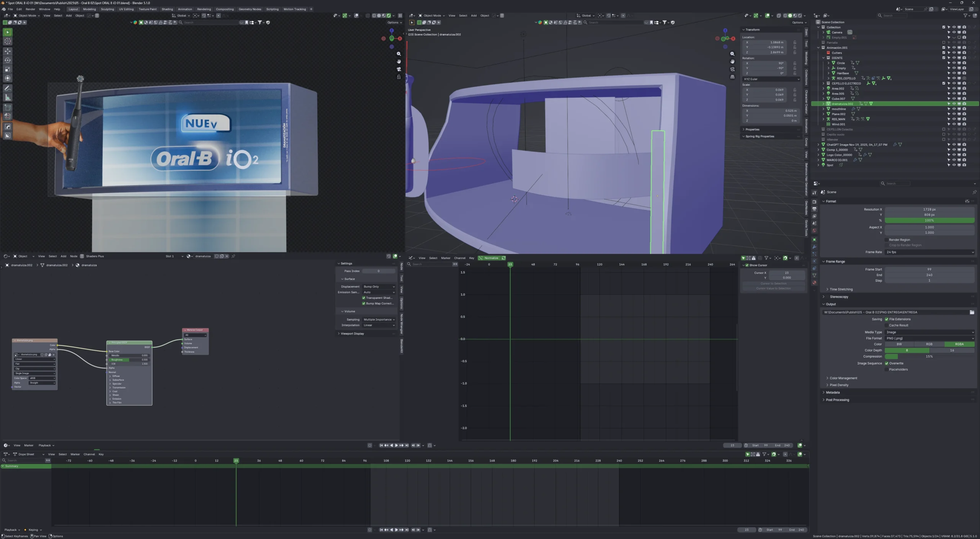The width and height of the screenshot is (980, 539).
Task: Activate the Move tool in left viewport
Action: pyautogui.click(x=8, y=51)
